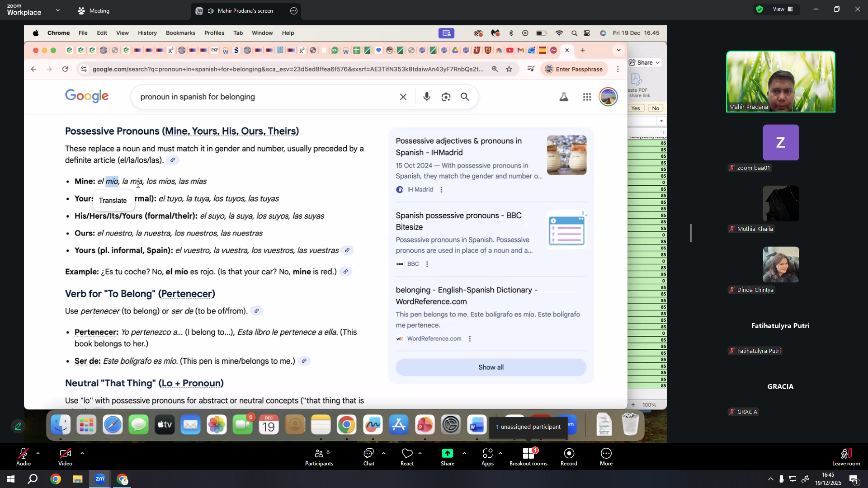Open the Chrome File menu
Screen dimensions: 868x488
pos(83,33)
